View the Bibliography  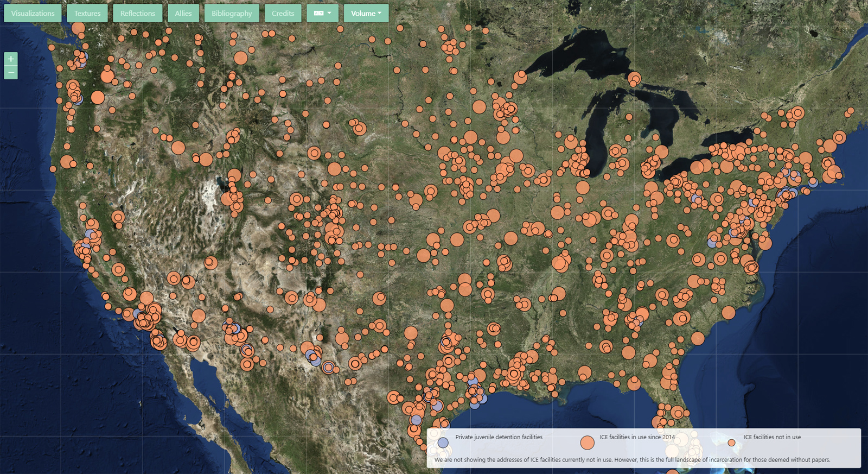(x=232, y=13)
